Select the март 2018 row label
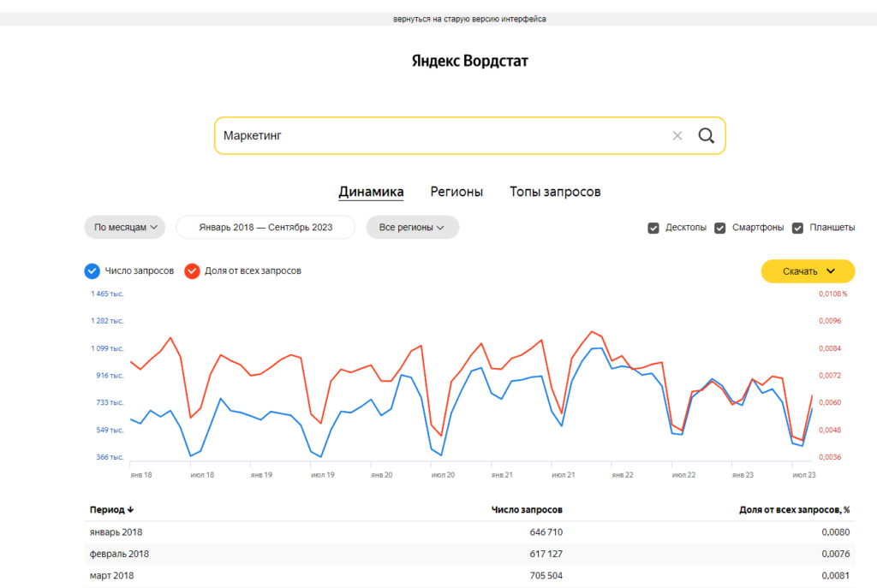 click(x=111, y=576)
